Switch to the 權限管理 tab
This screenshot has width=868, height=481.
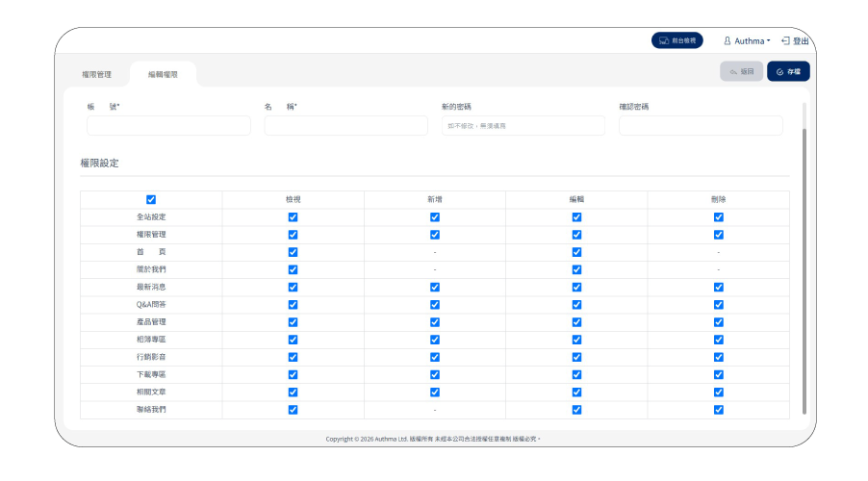[97, 74]
